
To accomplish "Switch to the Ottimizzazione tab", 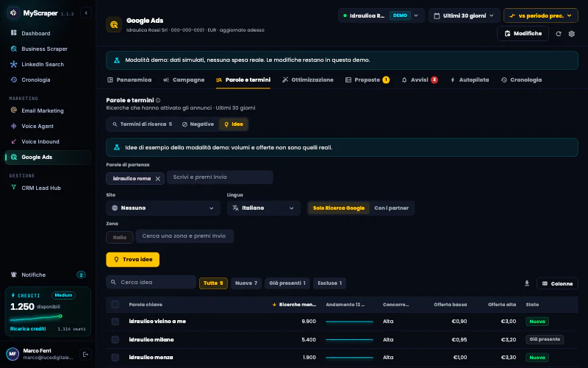I will point(307,80).
